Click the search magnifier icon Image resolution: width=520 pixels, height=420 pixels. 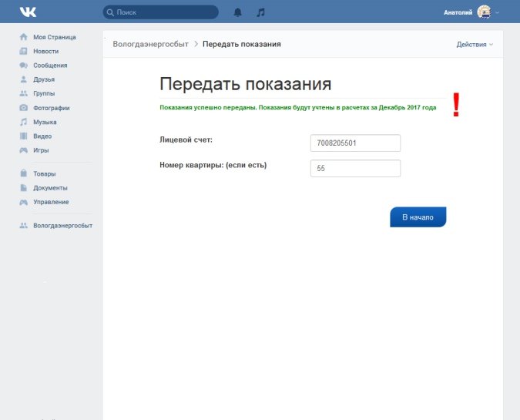pos(110,12)
